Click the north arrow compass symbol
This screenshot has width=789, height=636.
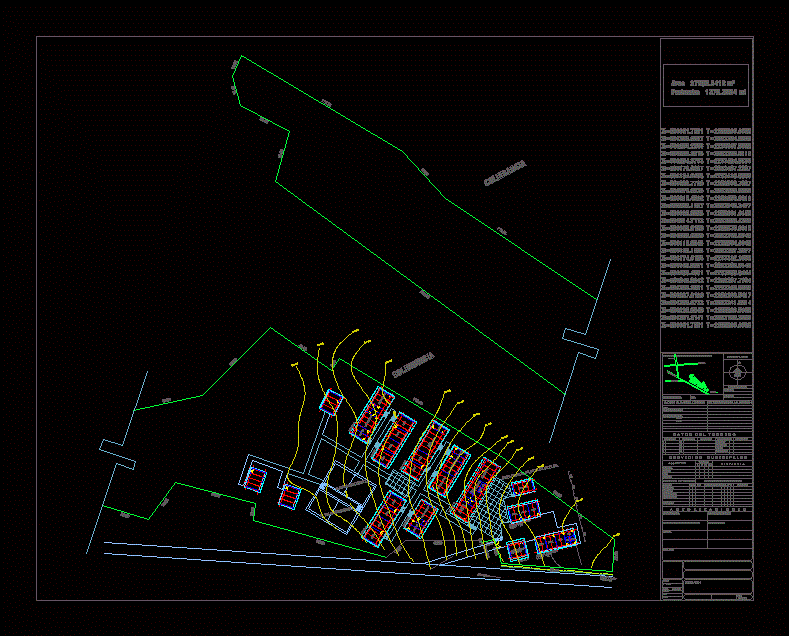[x=737, y=373]
